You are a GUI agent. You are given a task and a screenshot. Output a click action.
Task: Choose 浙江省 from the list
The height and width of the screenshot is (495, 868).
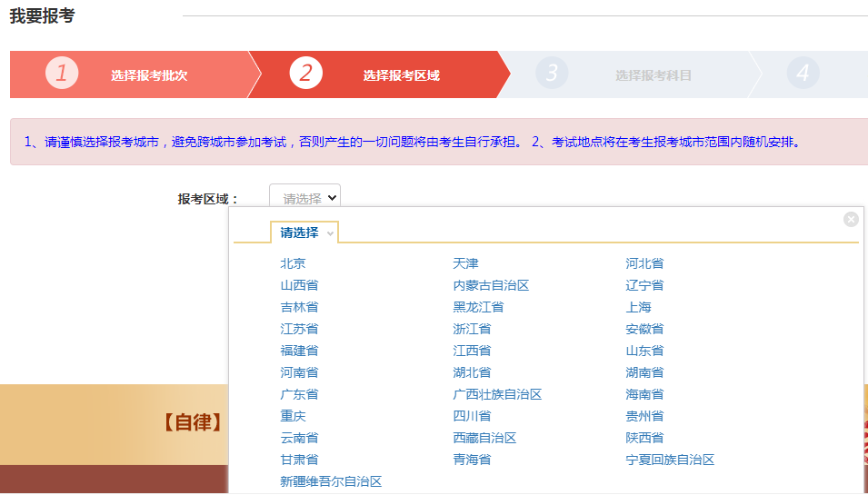coord(472,329)
